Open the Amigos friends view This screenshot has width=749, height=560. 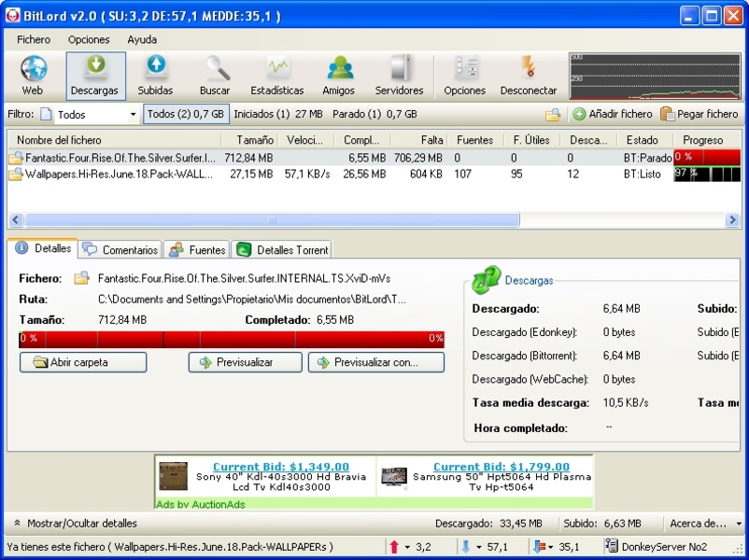click(x=339, y=76)
